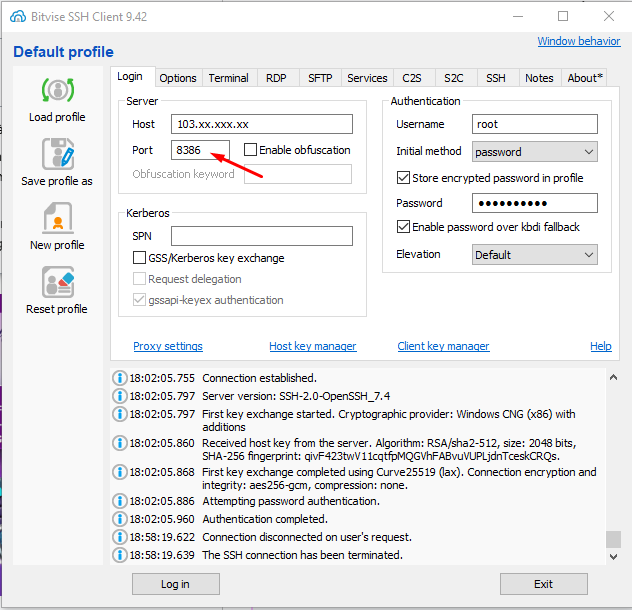Viewport: 632px width, 610px height.
Task: Click the Default profile heading
Action: 64,52
